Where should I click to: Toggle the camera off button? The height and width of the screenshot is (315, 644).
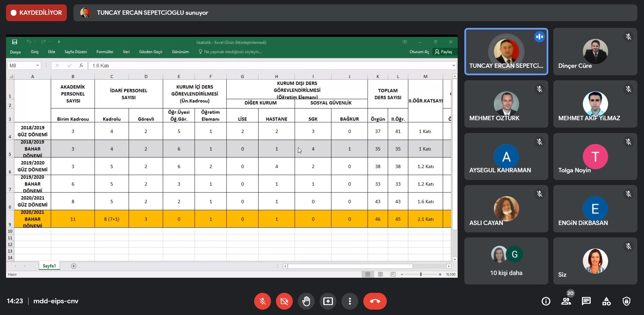pyautogui.click(x=284, y=301)
